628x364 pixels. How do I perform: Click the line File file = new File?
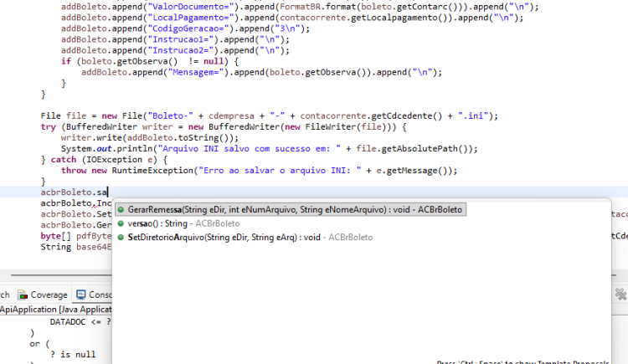[269, 115]
